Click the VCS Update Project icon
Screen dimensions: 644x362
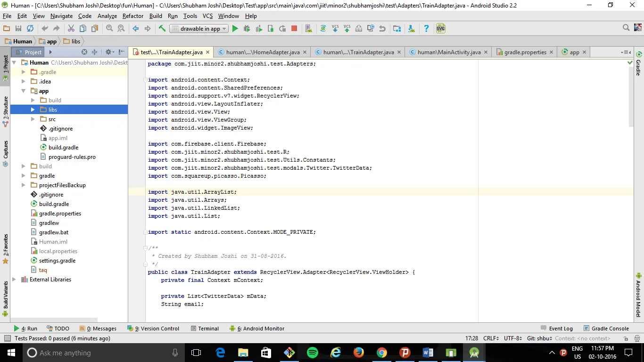point(335,29)
